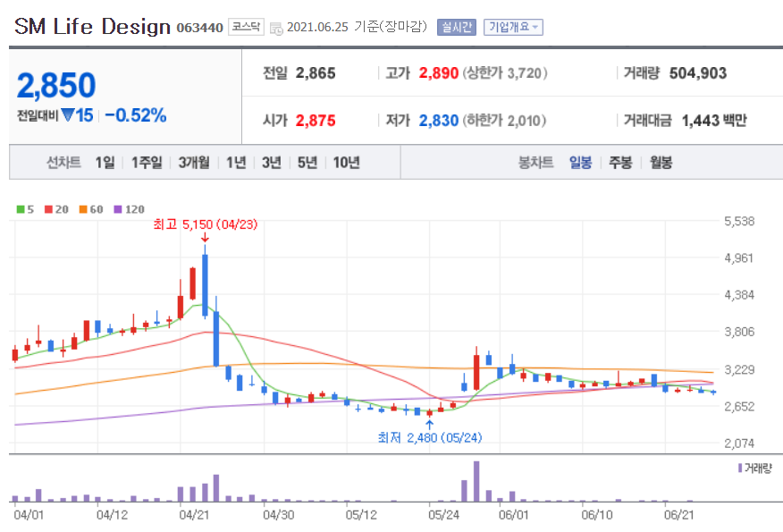Open the 기업개요 dropdown
783x532 pixels.
pos(513,27)
